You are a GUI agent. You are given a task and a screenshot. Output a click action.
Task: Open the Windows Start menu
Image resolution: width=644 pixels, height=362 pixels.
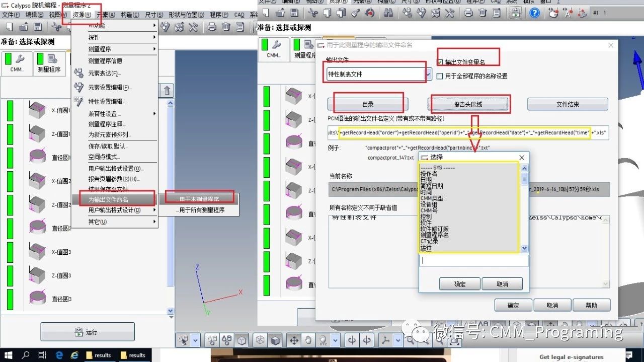[x=10, y=355]
